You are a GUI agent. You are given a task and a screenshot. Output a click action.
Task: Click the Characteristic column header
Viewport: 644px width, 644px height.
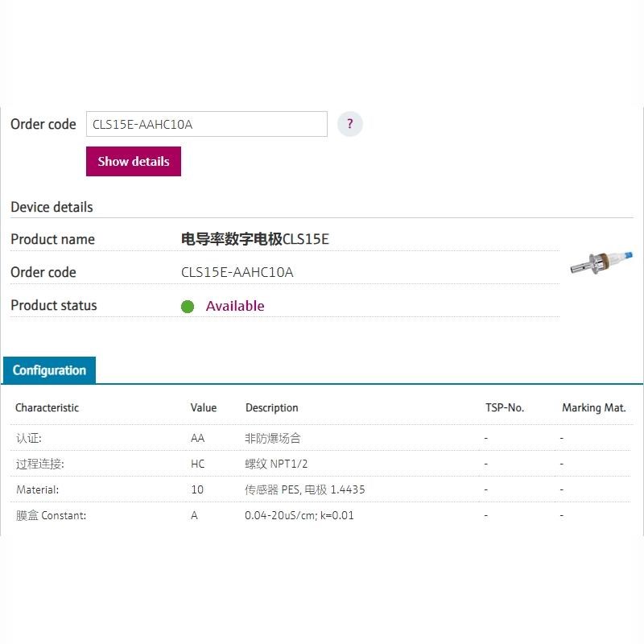47,408
